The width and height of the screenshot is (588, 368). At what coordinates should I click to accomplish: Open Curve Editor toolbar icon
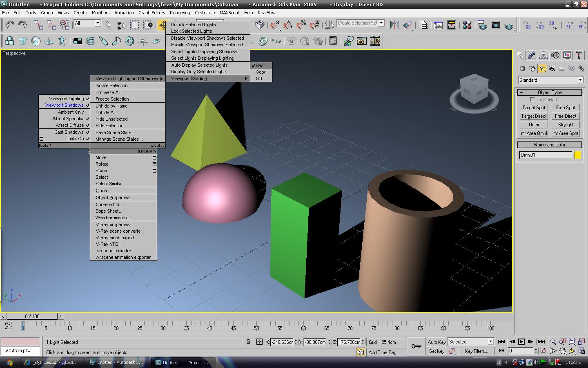[x=438, y=25]
